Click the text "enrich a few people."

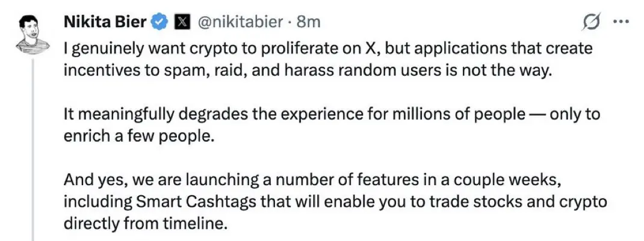point(138,136)
